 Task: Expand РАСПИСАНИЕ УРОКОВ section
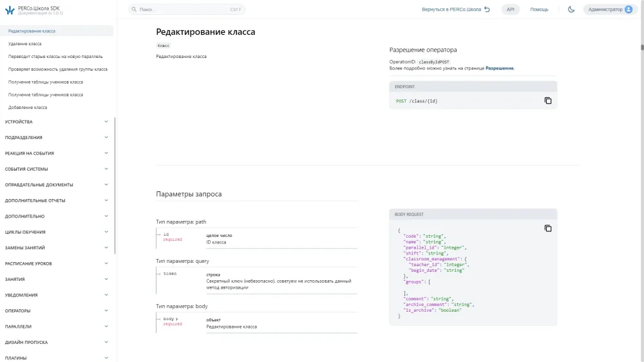pos(56,263)
